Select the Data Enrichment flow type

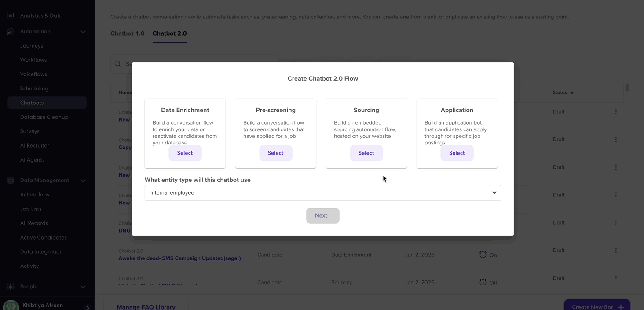point(185,153)
